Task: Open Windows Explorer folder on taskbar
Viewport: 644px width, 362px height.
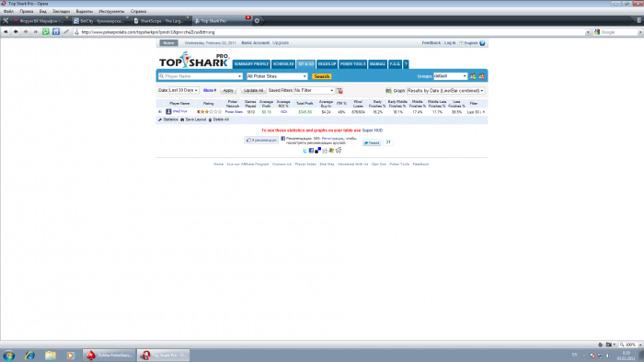Action: (51, 355)
